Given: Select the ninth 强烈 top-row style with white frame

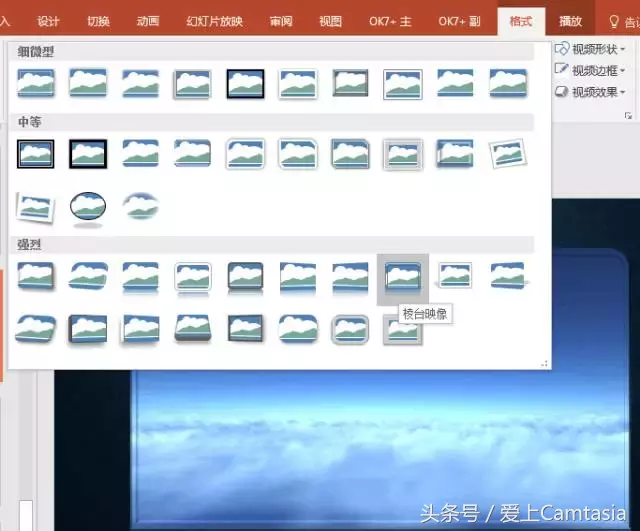Looking at the screenshot, I should (x=455, y=276).
